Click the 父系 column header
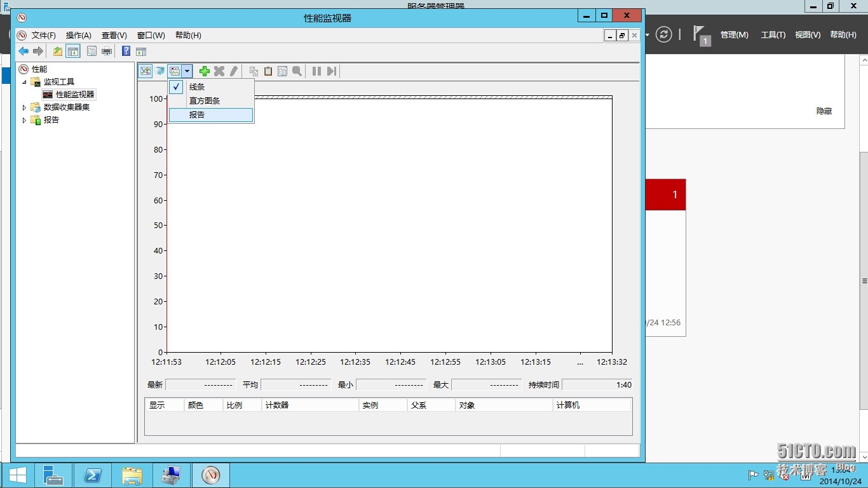 point(431,405)
